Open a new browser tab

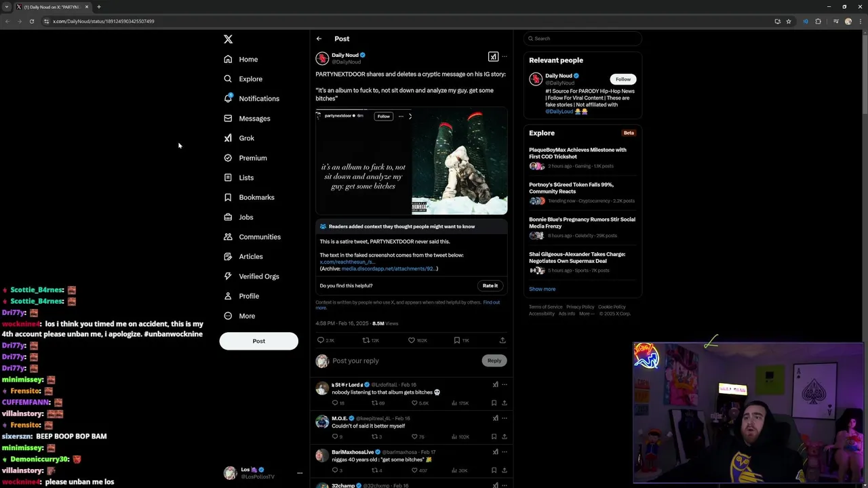tap(98, 7)
